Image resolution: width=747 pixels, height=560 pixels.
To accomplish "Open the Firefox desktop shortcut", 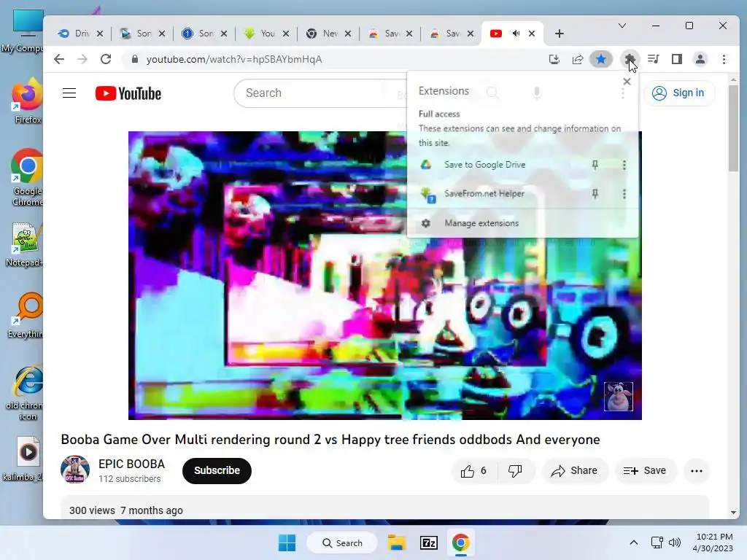I will coord(27,101).
